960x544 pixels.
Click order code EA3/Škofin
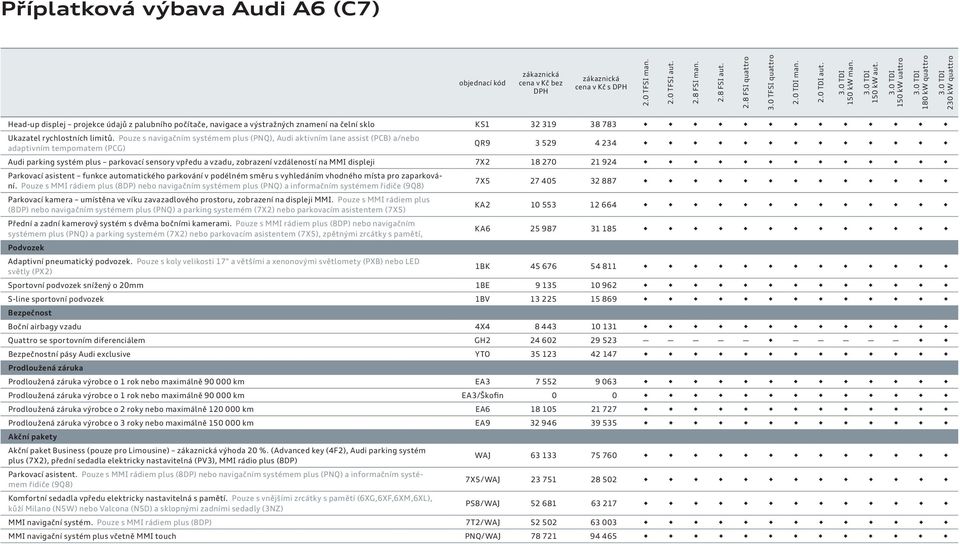[482, 396]
